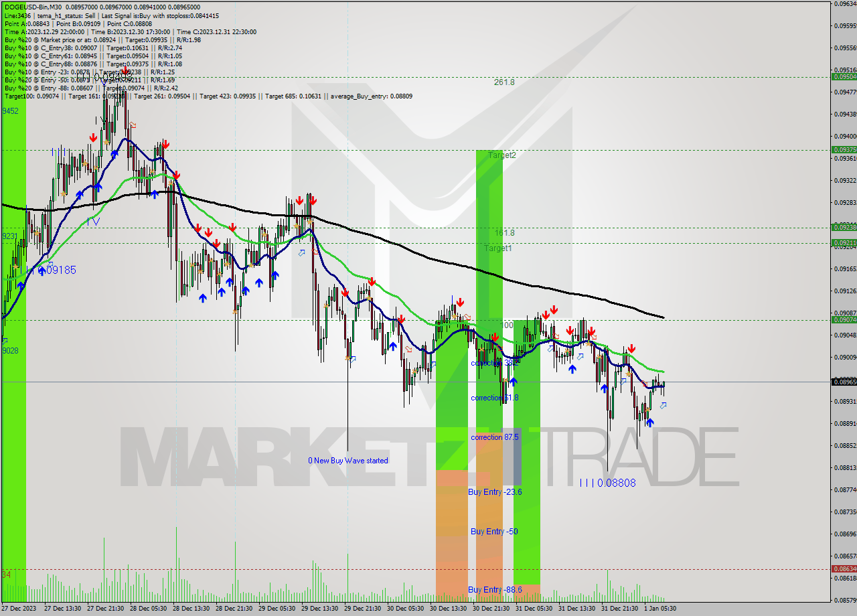Click the 0.08813 price axis label
857x616 pixels.
844,467
